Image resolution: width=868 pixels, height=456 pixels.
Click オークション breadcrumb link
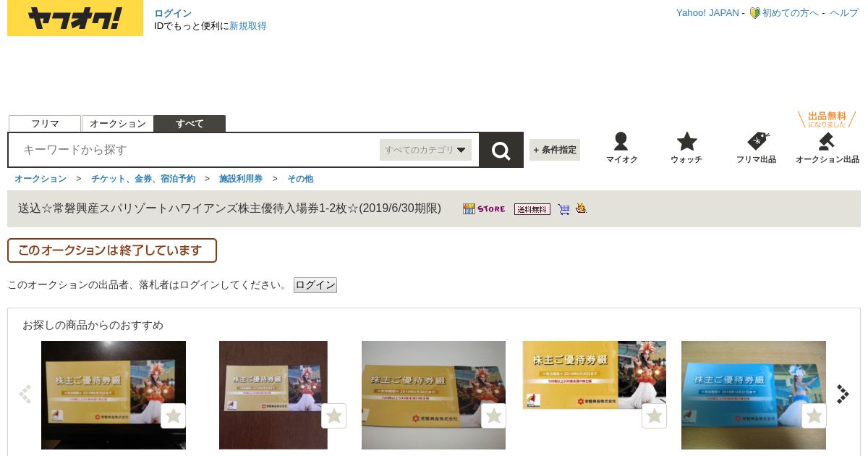point(41,179)
